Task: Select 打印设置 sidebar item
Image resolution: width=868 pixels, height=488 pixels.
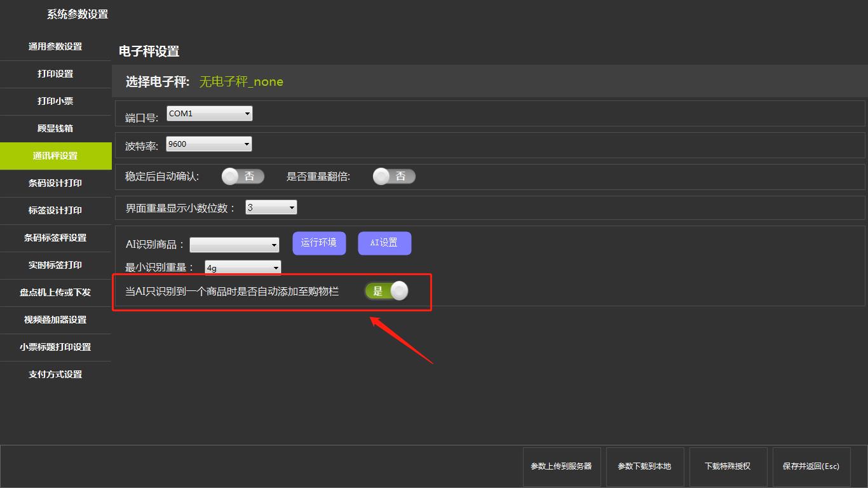Action: tap(55, 74)
